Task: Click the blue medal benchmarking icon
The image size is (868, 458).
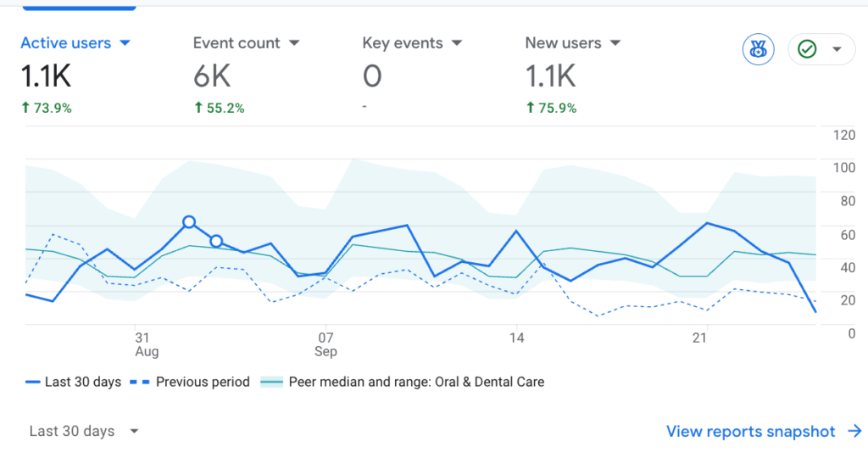Action: tap(759, 50)
